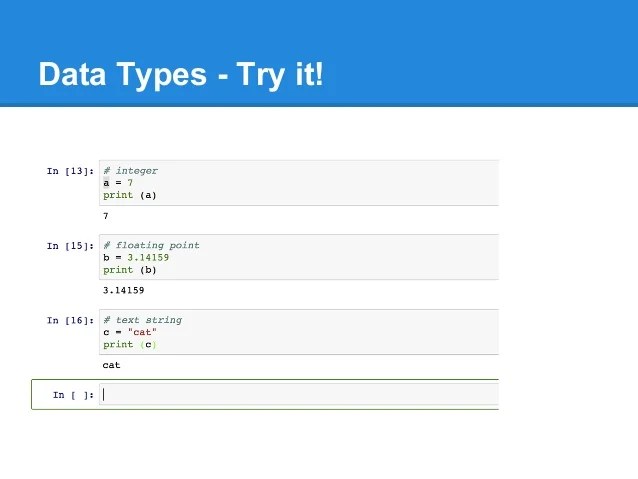
Task: Click the "b = 3.14159" assignment line
Action: pos(135,257)
